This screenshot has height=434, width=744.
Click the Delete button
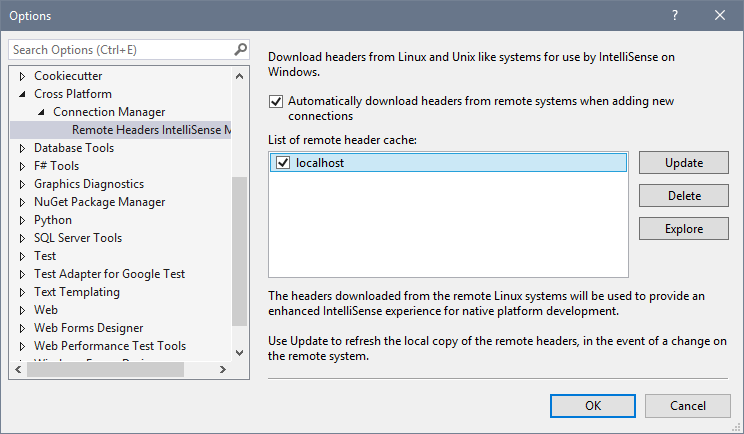(x=683, y=195)
